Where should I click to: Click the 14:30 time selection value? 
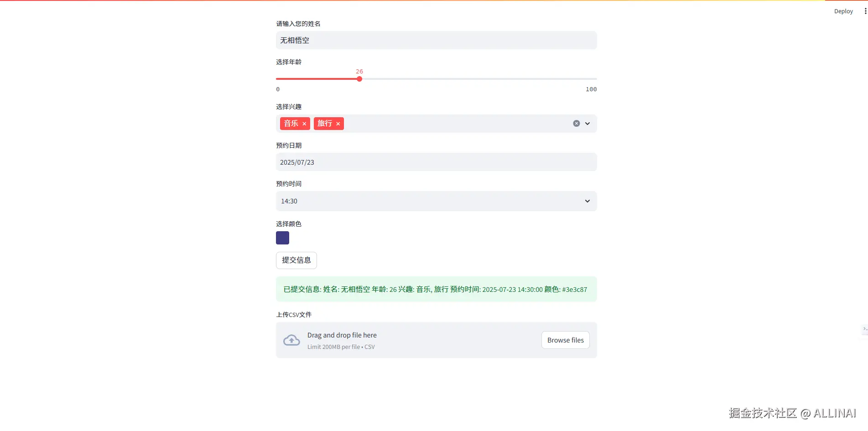(x=289, y=201)
